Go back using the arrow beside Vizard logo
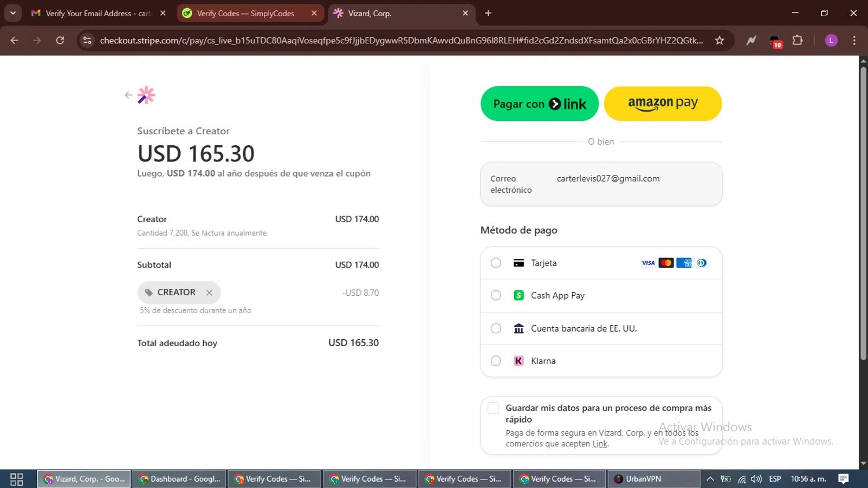Screen dimensions: 868x488 coord(128,95)
